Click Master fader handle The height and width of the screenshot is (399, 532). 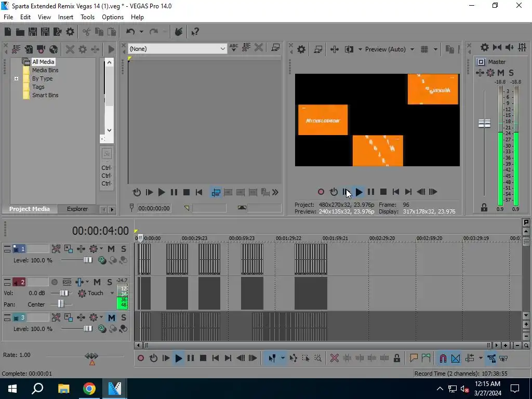pos(484,123)
